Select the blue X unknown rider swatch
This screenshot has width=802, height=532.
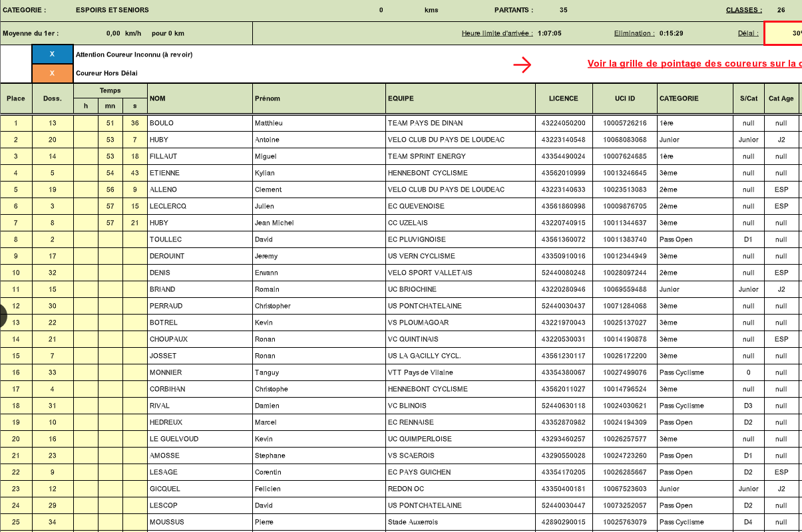[53, 55]
